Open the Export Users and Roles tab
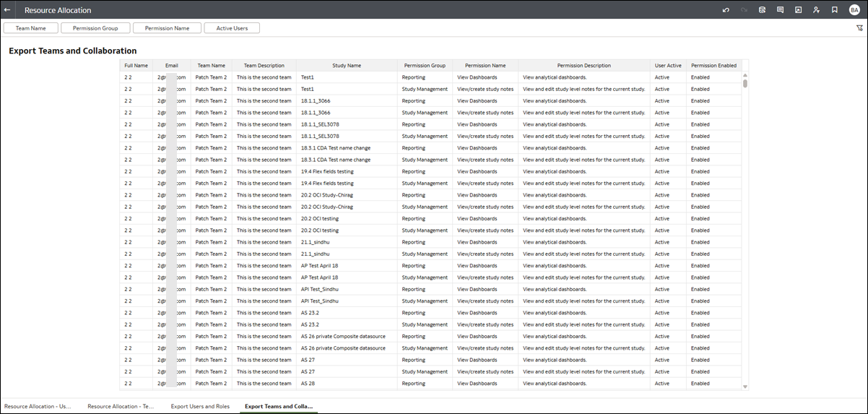 pyautogui.click(x=200, y=406)
